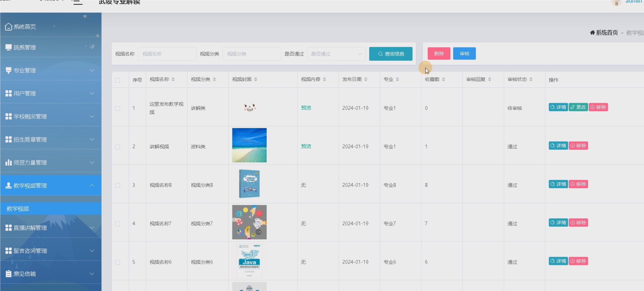Click the grid icon next to 留言咨询管理
The image size is (644, 291).
pyautogui.click(x=8, y=251)
